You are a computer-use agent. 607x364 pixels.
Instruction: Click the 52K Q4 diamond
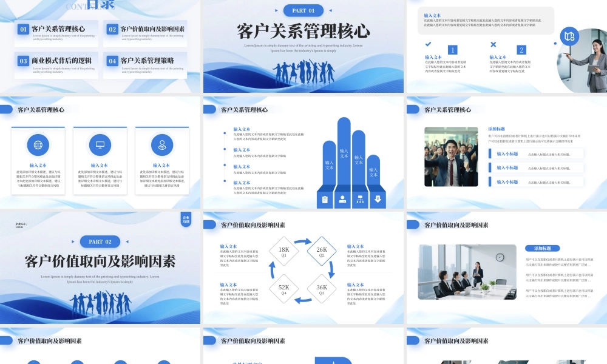283,289
